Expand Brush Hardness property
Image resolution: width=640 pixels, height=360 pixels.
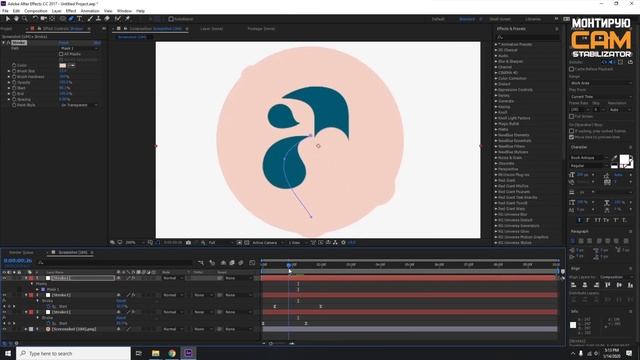9,77
